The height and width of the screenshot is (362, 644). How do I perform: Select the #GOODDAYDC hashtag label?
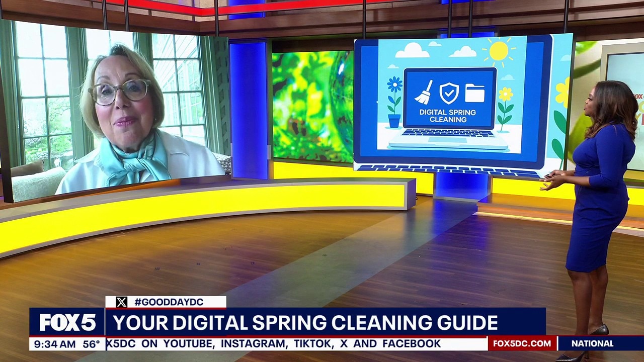tap(169, 302)
